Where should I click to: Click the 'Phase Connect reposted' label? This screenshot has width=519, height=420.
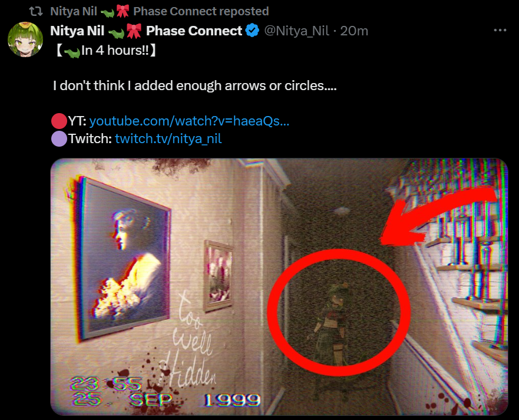coord(201,11)
